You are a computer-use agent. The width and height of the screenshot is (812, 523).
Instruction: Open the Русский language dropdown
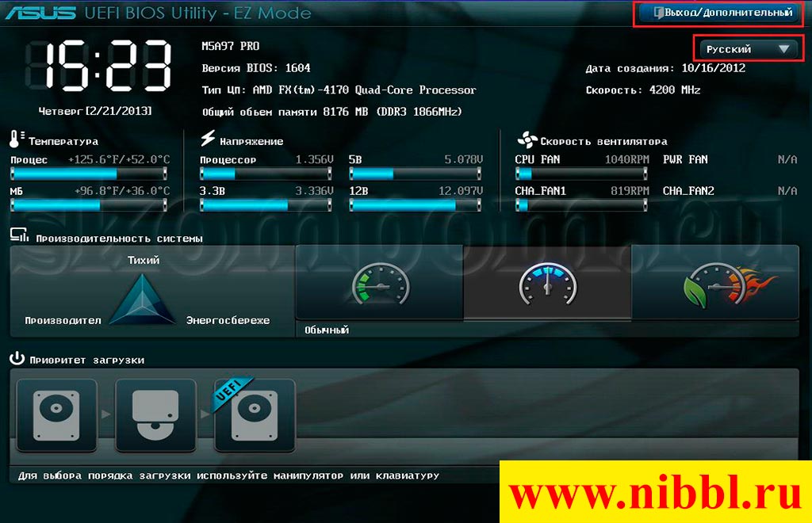pos(748,49)
